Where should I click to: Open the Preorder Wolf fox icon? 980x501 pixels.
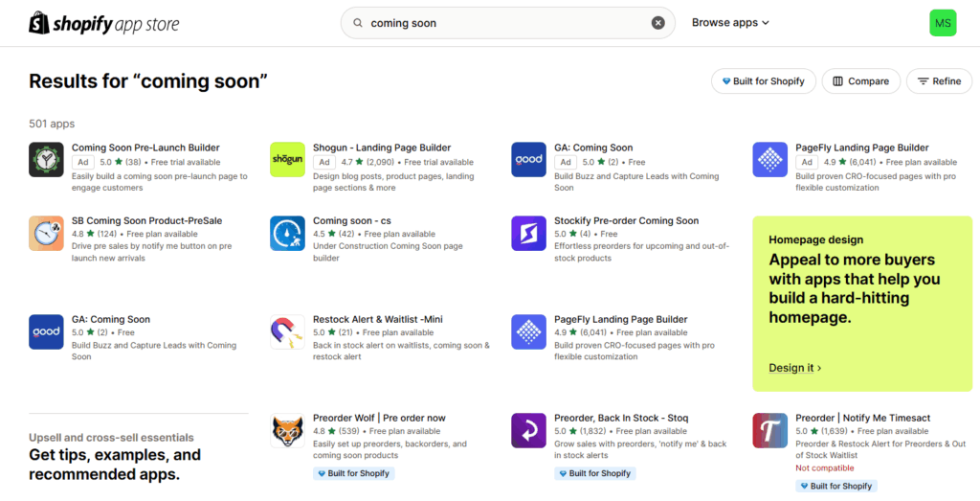click(287, 430)
